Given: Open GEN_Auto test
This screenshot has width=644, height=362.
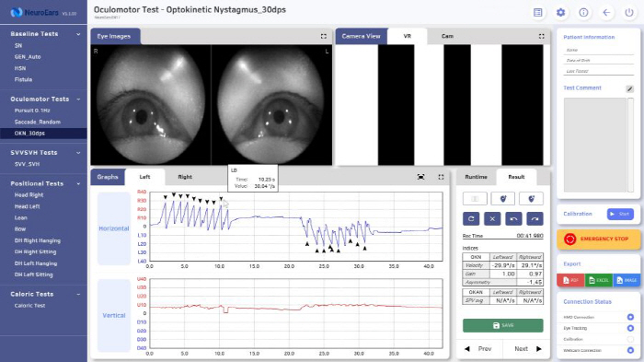Looking at the screenshot, I should coord(28,57).
